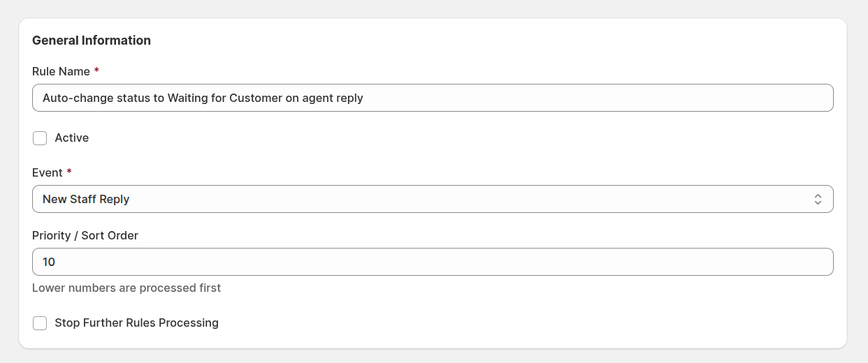Check the Stop Further Rules Processing box

pos(40,323)
